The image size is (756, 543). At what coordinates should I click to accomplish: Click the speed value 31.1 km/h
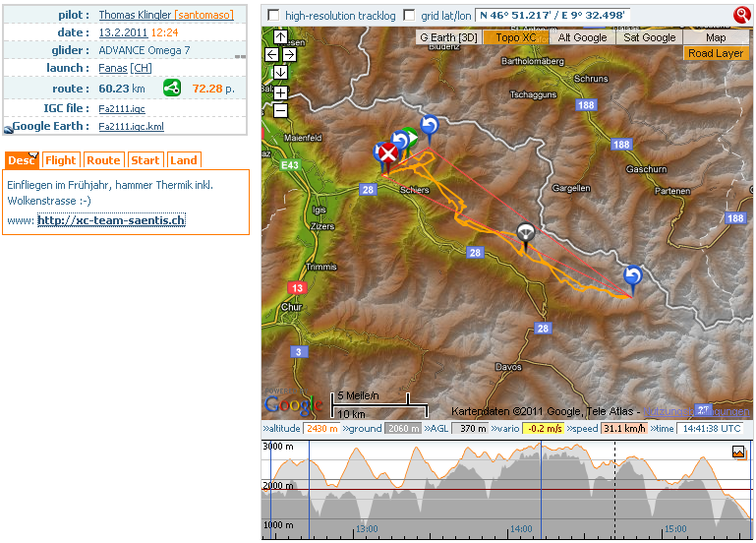tap(624, 428)
